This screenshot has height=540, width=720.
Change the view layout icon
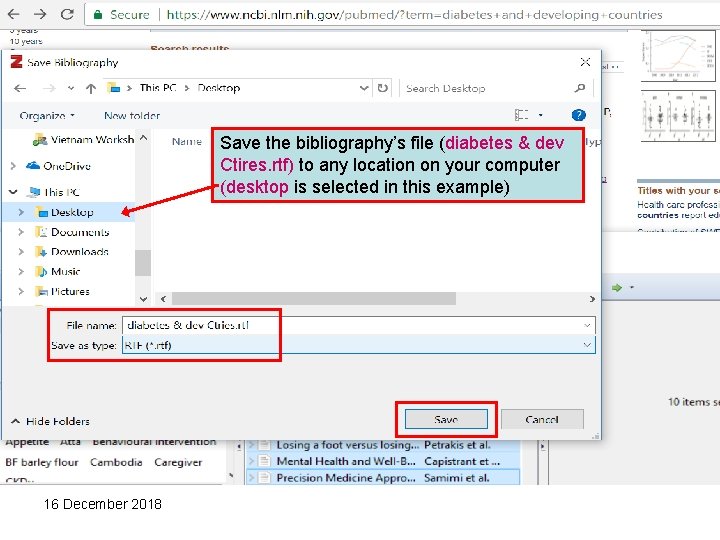pyautogui.click(x=522, y=115)
